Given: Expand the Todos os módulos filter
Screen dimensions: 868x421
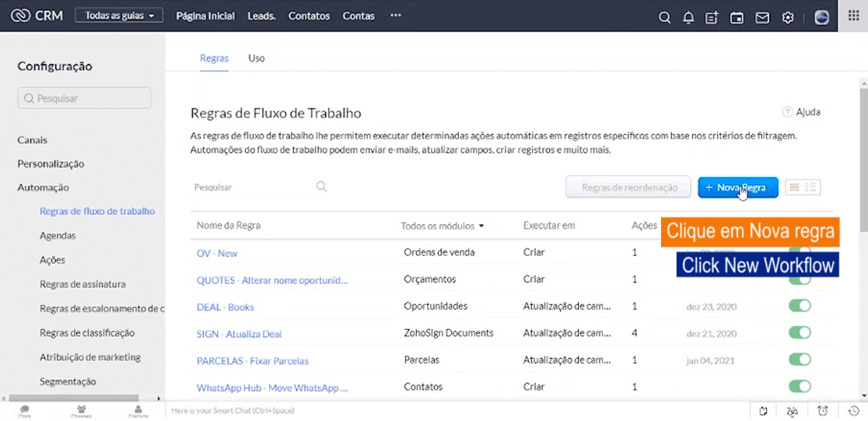Looking at the screenshot, I should tap(443, 226).
